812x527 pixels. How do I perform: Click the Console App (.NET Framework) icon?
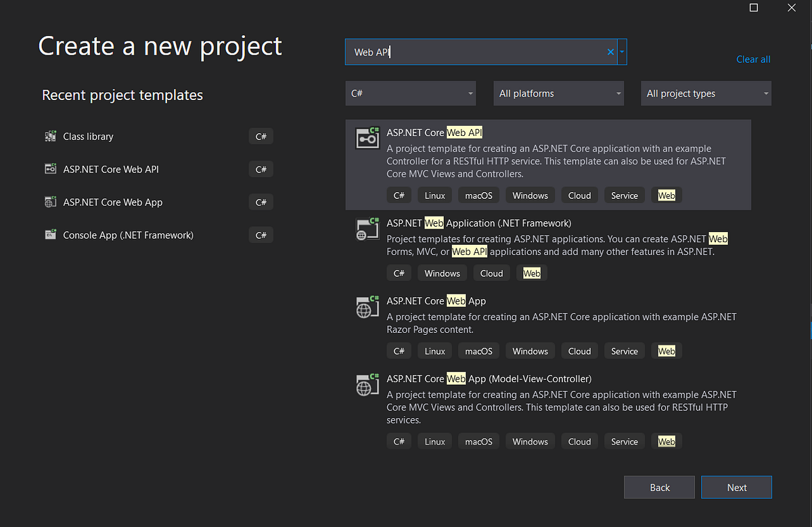pyautogui.click(x=50, y=235)
